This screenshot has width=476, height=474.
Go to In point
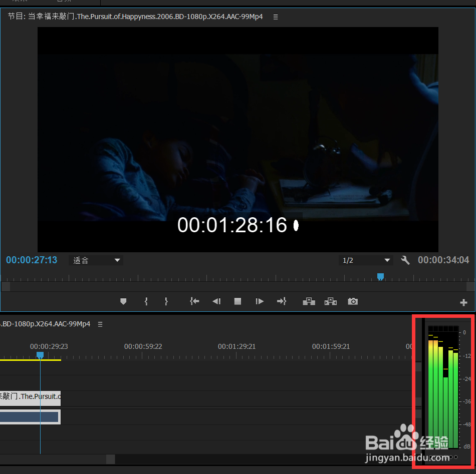tap(194, 301)
